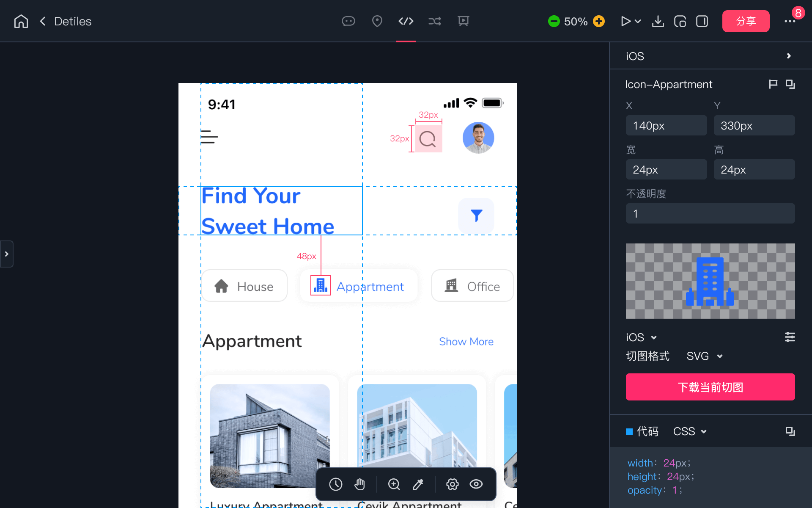Image resolution: width=812 pixels, height=508 pixels.
Task: Toggle the detach/instance icon next to flag
Action: [x=790, y=85]
